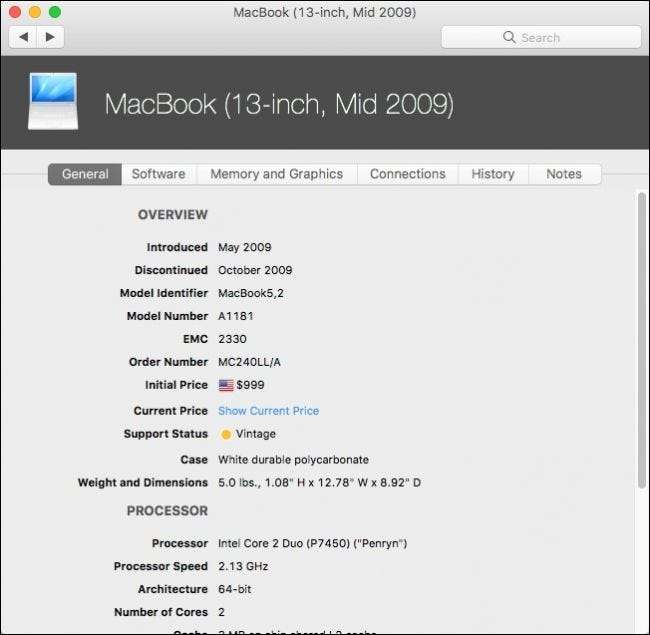Viewport: 650px width, 635px height.
Task: Click the vertical scrollbar thumb
Action: coord(642,340)
